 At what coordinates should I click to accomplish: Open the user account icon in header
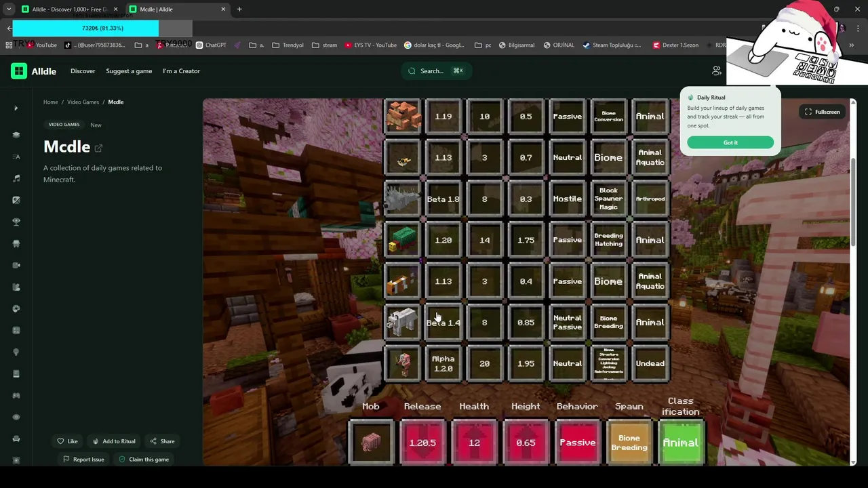click(x=716, y=70)
